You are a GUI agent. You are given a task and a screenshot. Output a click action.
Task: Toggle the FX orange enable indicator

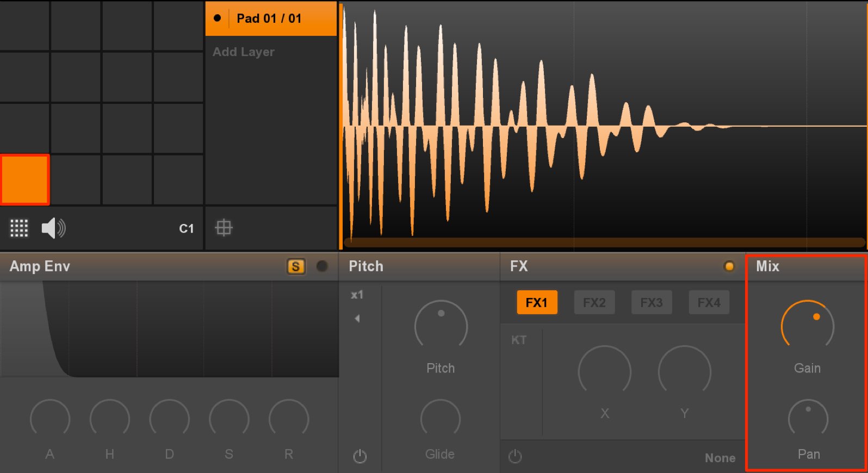(x=729, y=266)
